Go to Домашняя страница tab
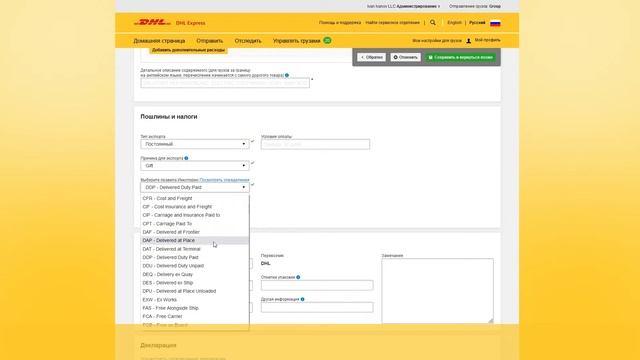This screenshot has width=640, height=360. tap(159, 41)
